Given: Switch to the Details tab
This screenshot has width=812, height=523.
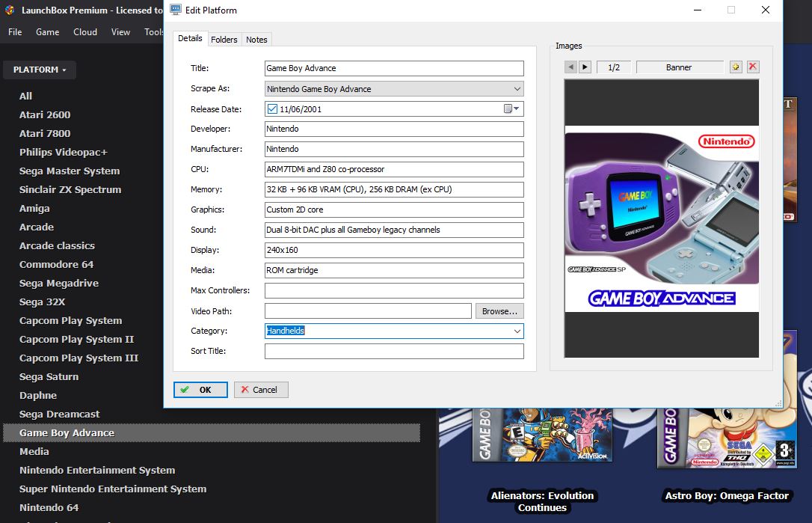Looking at the screenshot, I should pos(190,38).
